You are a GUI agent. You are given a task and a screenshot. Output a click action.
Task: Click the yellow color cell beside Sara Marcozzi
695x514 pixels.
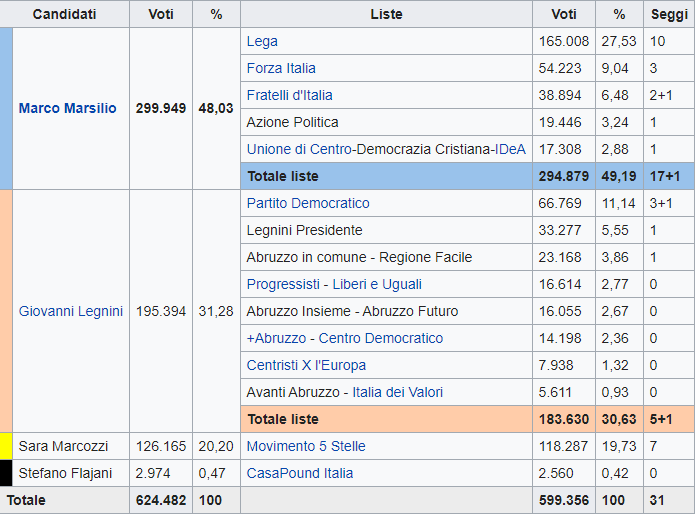click(6, 446)
